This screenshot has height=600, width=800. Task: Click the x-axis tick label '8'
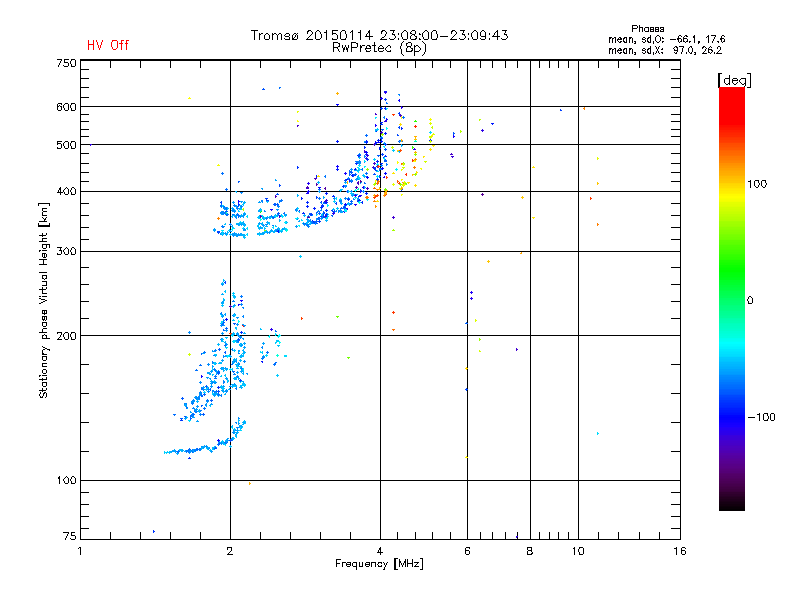pyautogui.click(x=530, y=551)
